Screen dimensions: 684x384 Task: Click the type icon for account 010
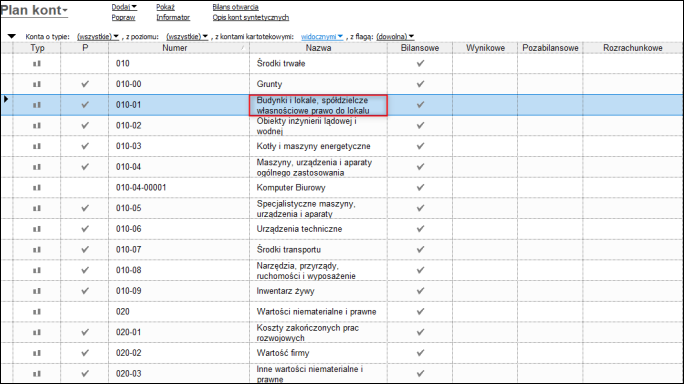37,64
